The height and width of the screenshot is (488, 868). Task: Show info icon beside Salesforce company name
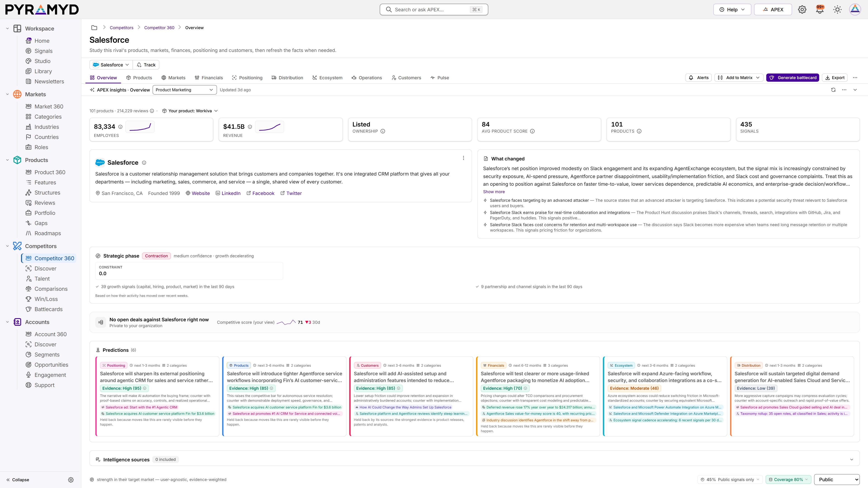[144, 163]
